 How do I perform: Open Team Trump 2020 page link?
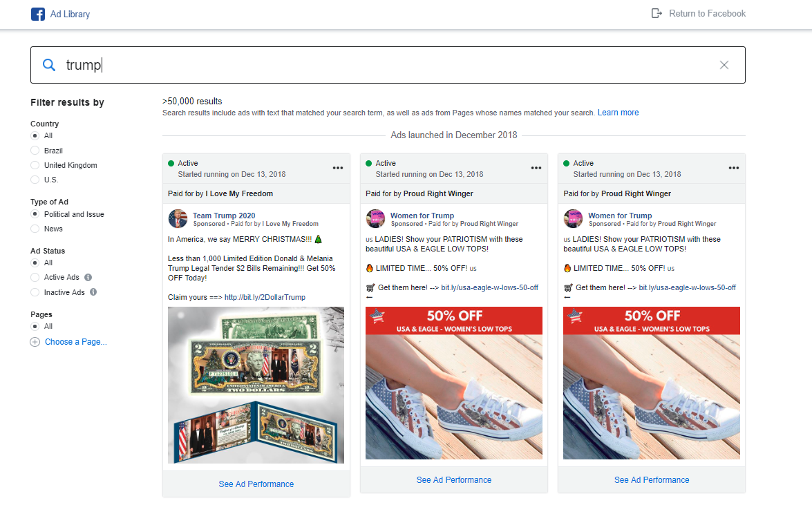[224, 216]
